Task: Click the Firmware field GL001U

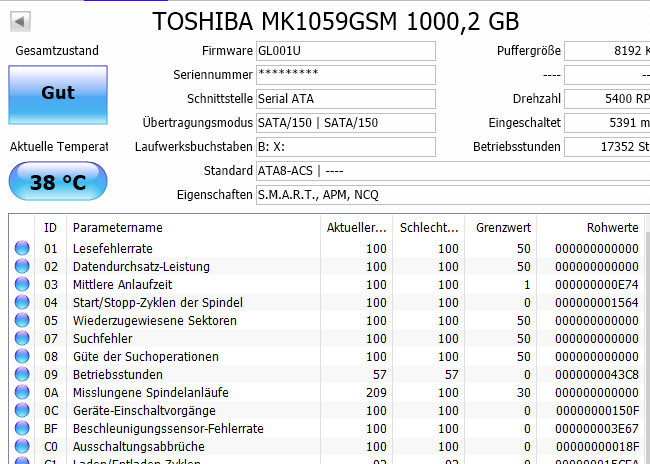Action: click(346, 51)
